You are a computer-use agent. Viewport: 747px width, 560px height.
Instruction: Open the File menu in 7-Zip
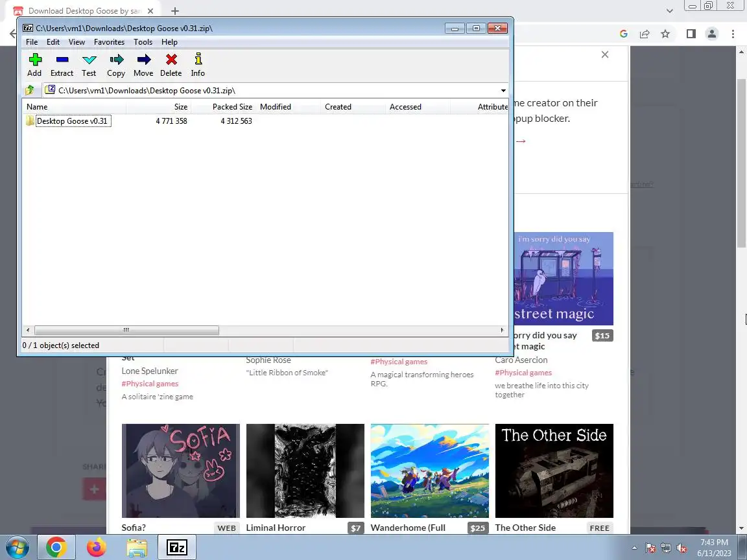pyautogui.click(x=32, y=42)
